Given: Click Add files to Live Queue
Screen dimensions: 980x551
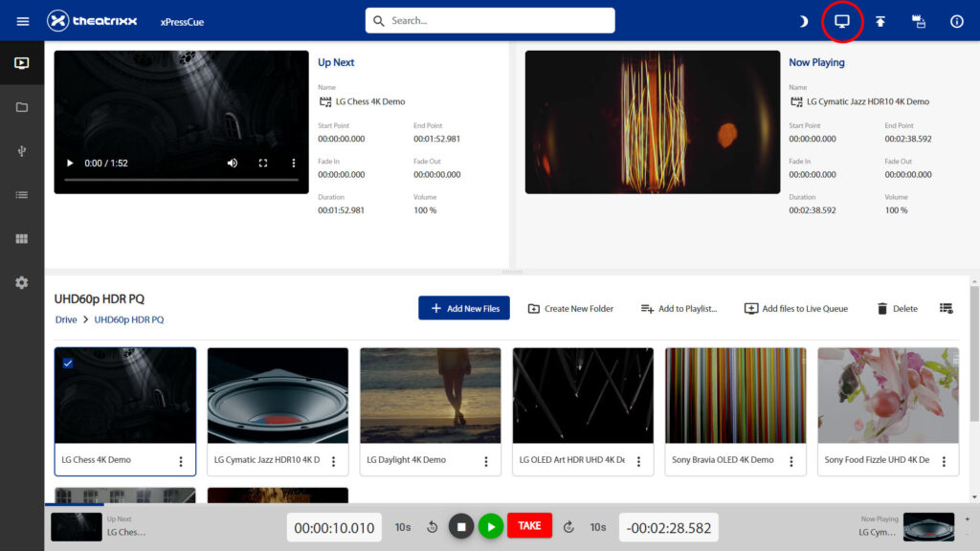Looking at the screenshot, I should click(795, 308).
